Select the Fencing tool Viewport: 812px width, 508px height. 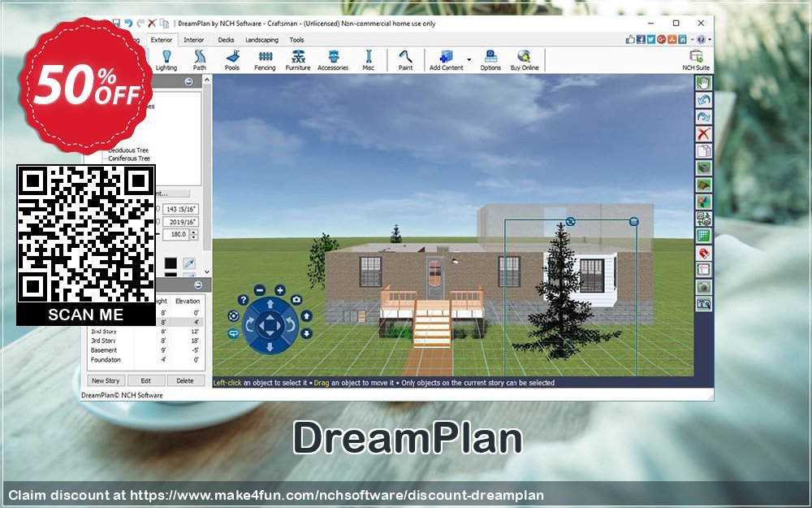pyautogui.click(x=265, y=60)
